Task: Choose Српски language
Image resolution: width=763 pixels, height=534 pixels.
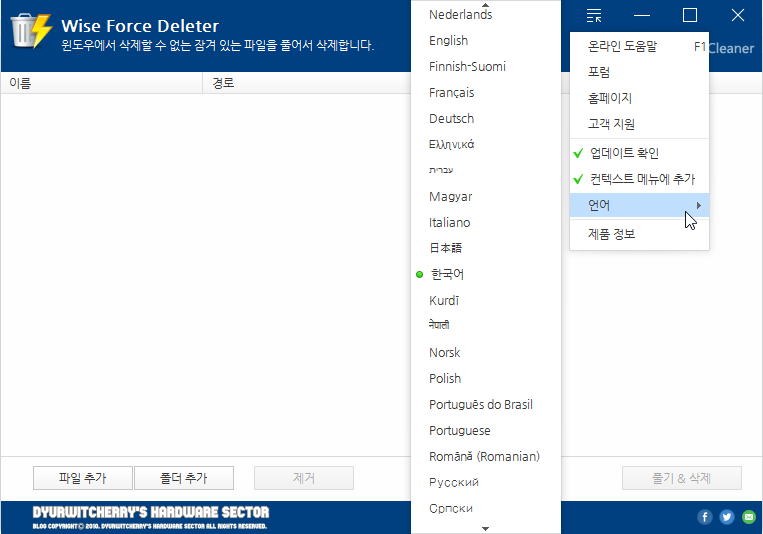Action: tap(486, 508)
